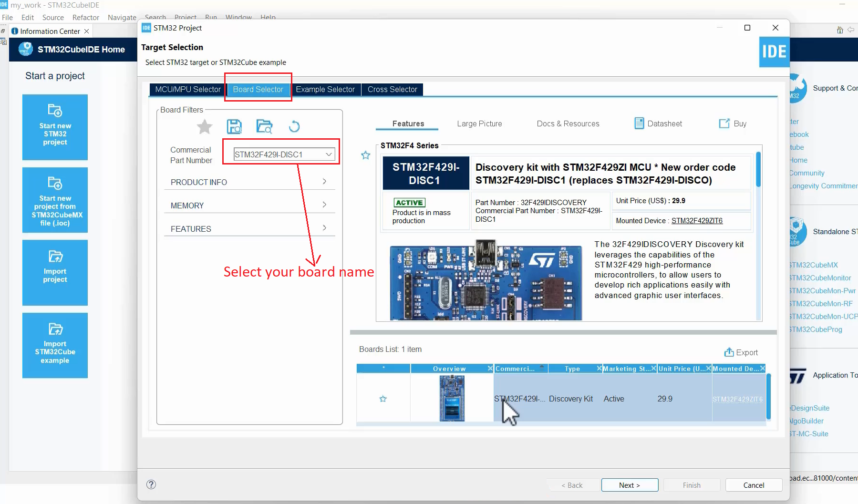Click the save search filter icon
The width and height of the screenshot is (858, 504).
234,126
